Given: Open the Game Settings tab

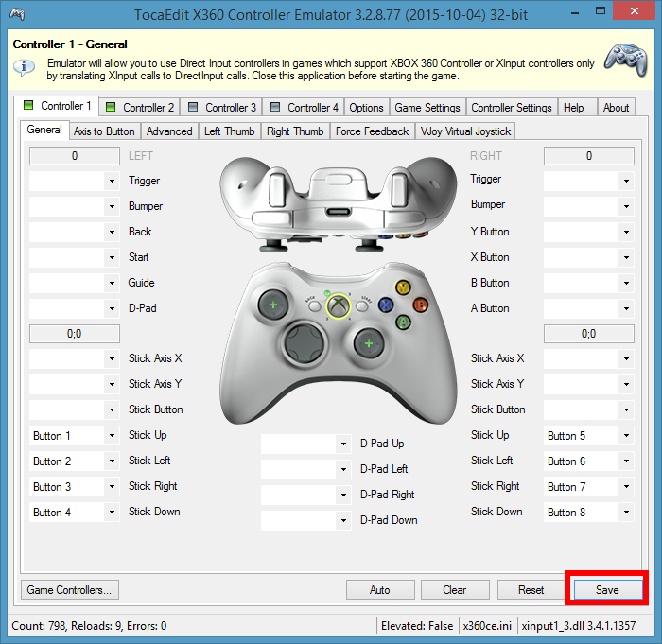Looking at the screenshot, I should tap(427, 107).
